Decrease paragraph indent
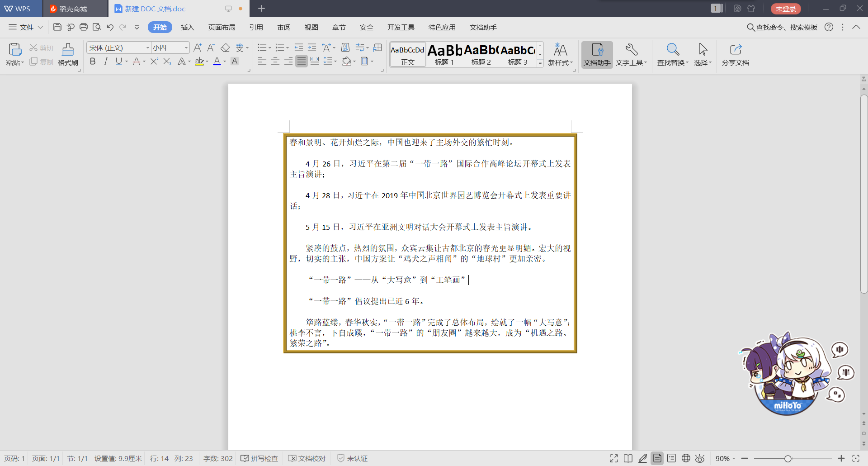868x466 pixels. point(299,48)
